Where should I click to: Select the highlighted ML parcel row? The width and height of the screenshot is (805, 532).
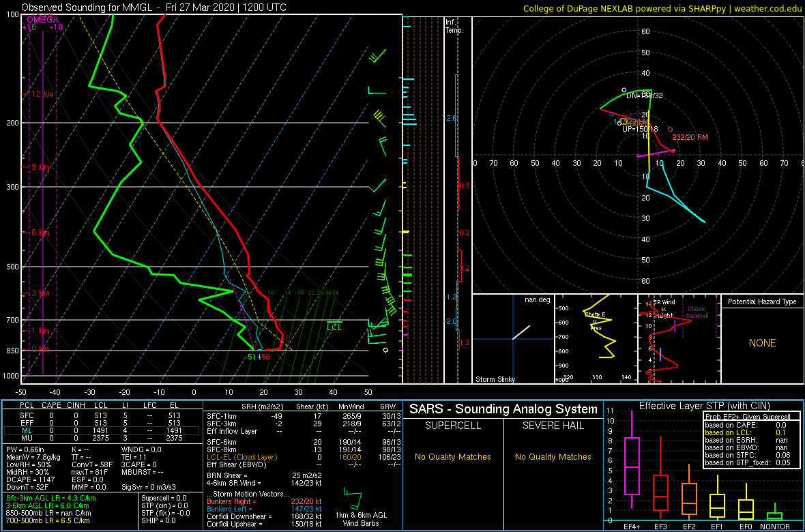(x=102, y=430)
